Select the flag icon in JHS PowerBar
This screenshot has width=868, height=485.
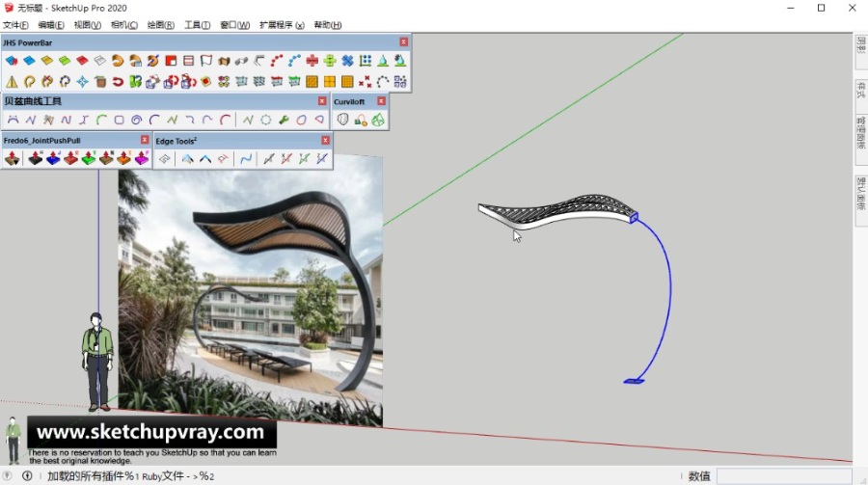click(x=206, y=61)
